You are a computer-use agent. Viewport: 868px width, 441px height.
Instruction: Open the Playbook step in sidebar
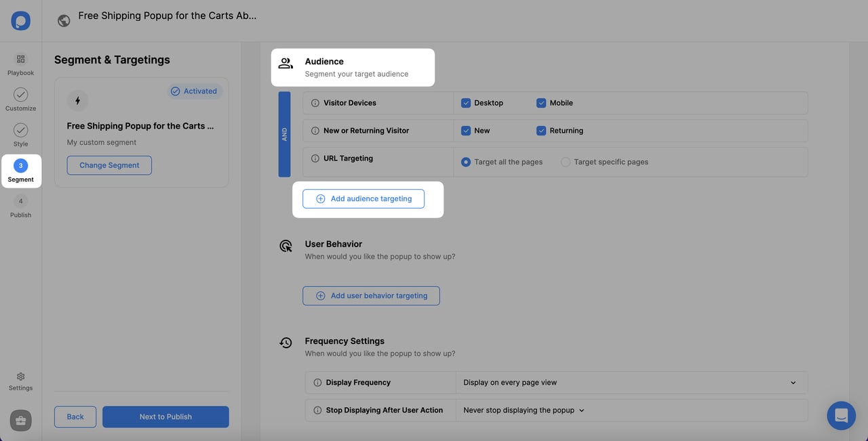20,65
